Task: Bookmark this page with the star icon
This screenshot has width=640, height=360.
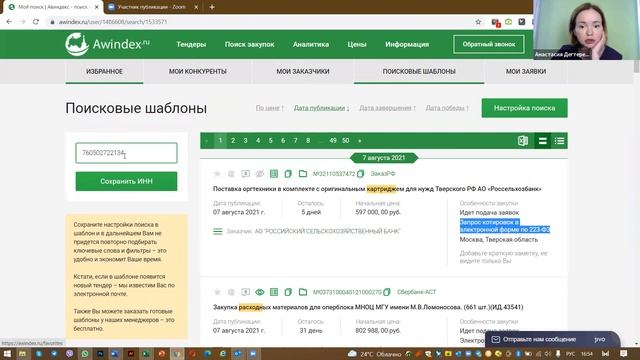Action: [478, 22]
